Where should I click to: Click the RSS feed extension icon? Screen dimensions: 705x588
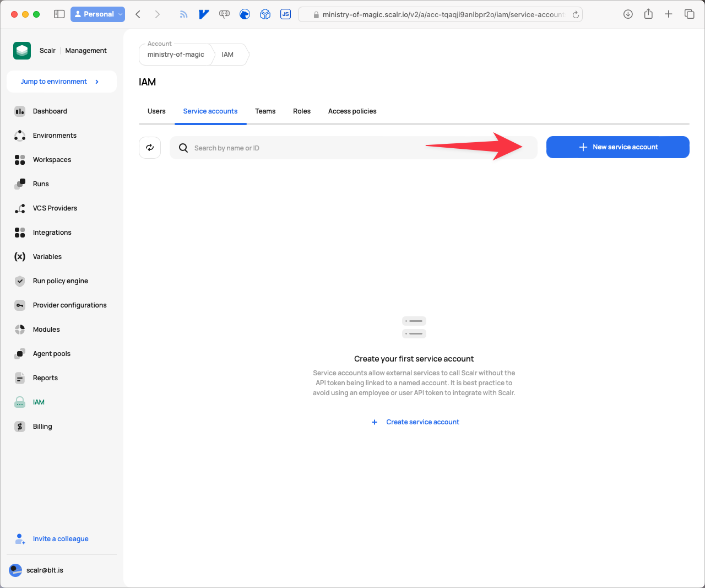[x=183, y=14]
